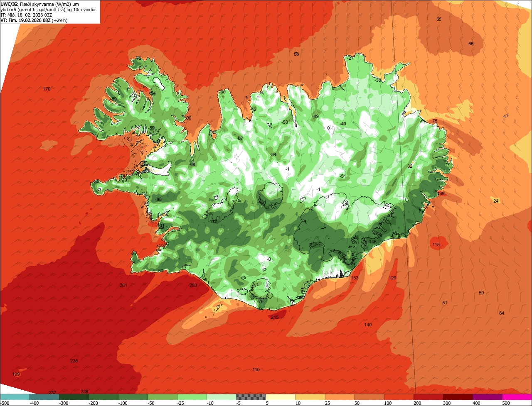
Task: Click the 65 value at the top right
Action: point(439,19)
